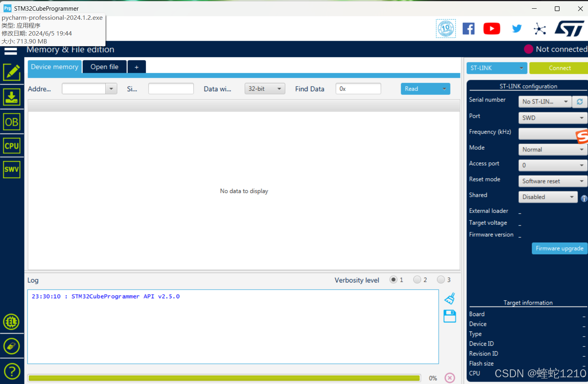Open the help question mark icon
Viewport: 588px width, 384px height.
click(12, 371)
